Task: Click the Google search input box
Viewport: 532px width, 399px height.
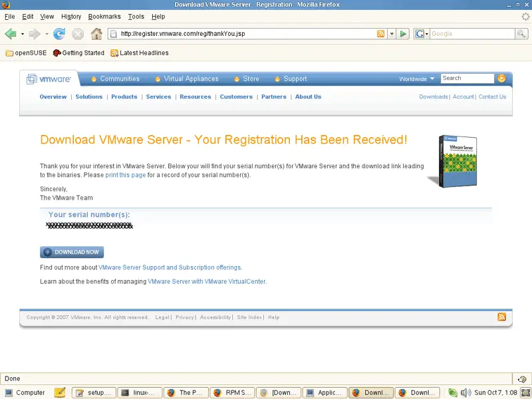Action: tap(472, 34)
